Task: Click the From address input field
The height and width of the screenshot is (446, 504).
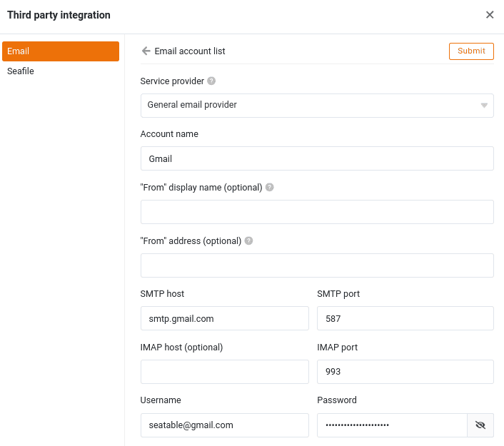Action: (x=317, y=265)
